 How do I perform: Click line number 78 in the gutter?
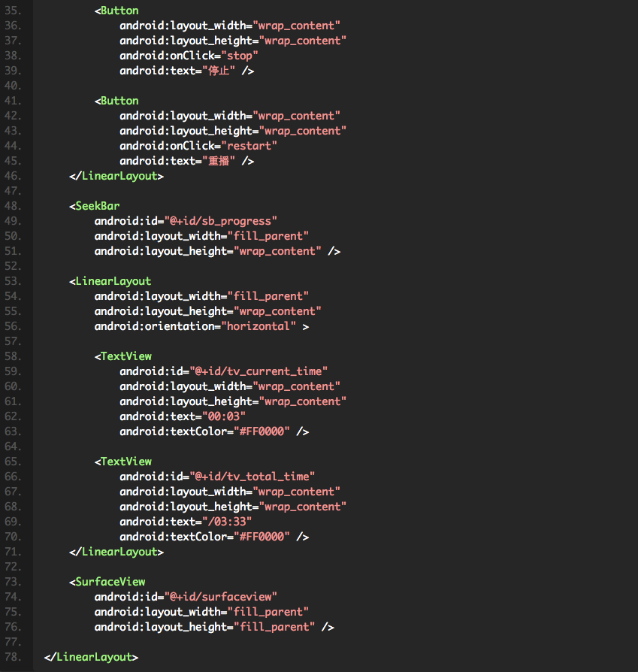coord(13,657)
